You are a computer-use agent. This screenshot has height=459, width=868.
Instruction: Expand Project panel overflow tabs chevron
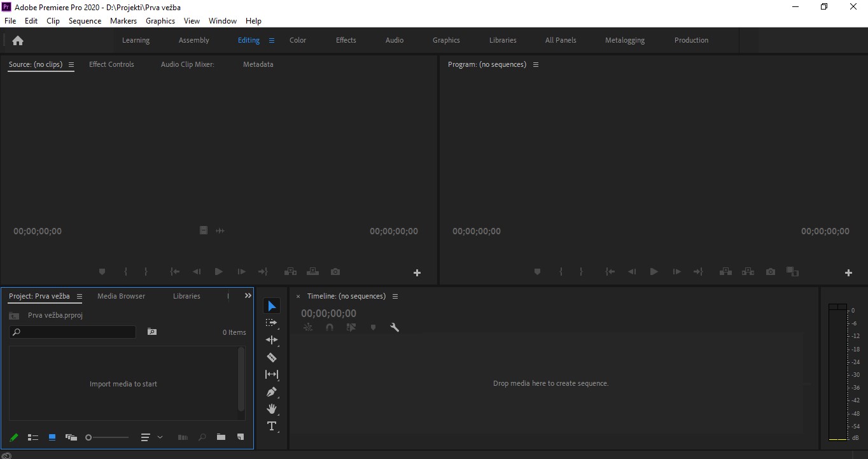248,295
